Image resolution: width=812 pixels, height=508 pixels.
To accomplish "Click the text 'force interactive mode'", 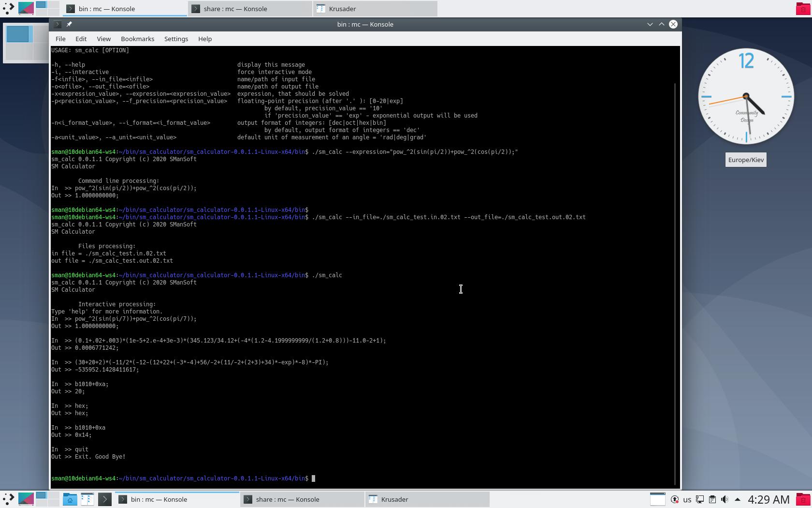I will coord(275,72).
